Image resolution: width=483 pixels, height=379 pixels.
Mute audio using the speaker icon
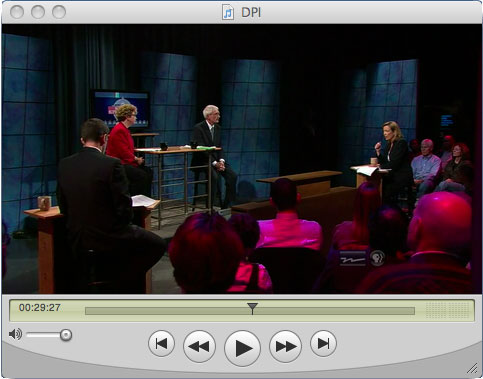tap(15, 334)
